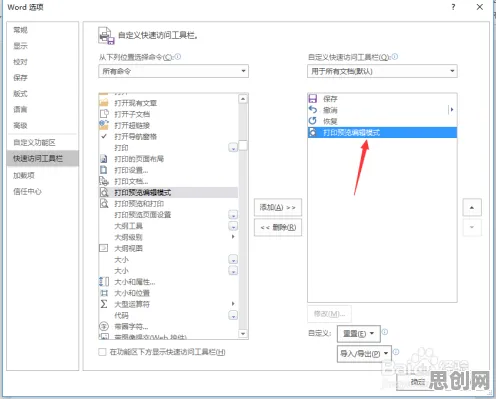
Task: Select 快速访问工具栏 in sidebar
Action: point(43,158)
